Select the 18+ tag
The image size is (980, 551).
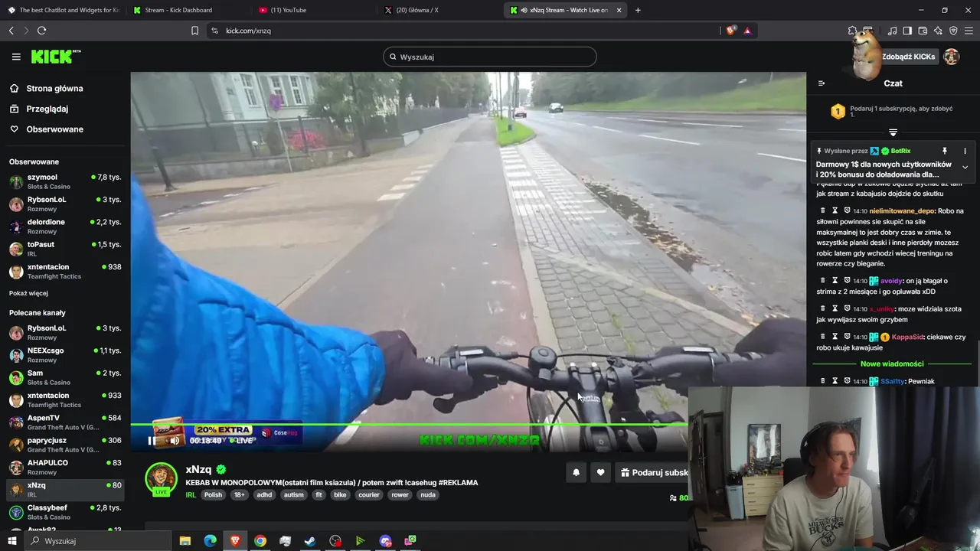240,494
